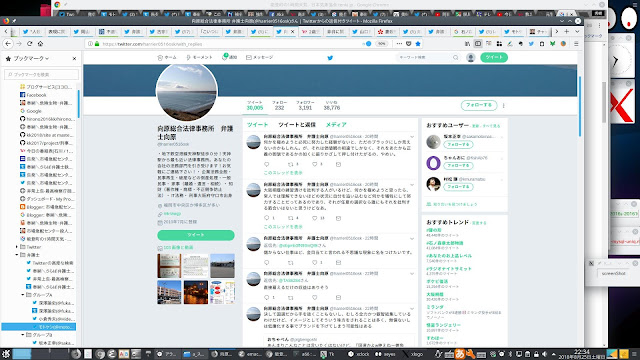Open the Google bookmark
This screenshot has width=640, height=360.
point(34,111)
